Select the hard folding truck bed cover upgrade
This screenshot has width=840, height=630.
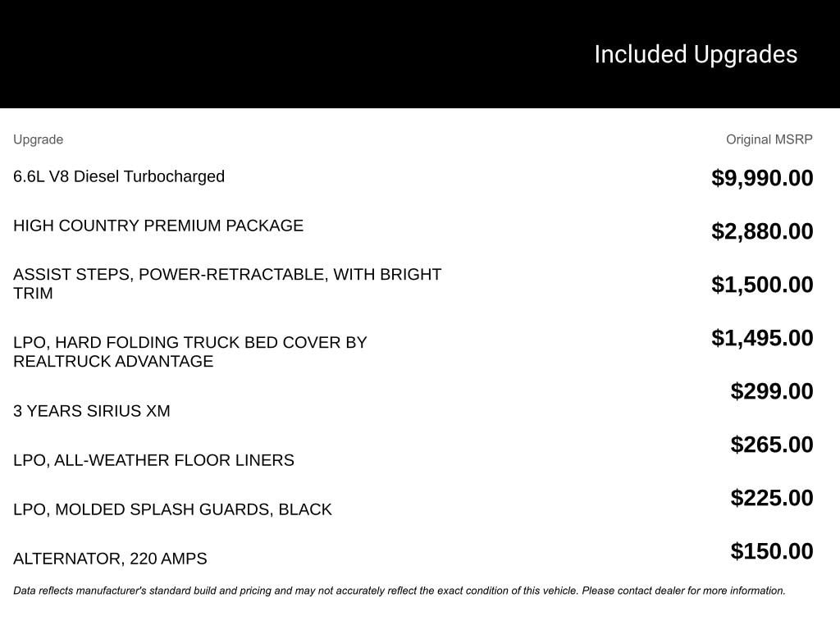(x=189, y=352)
